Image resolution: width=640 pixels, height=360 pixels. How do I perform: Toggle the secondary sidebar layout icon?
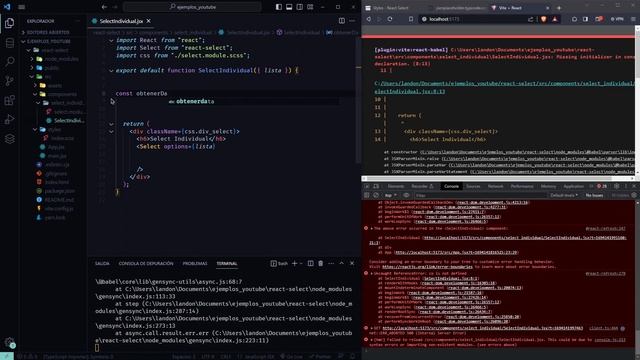[300, 7]
